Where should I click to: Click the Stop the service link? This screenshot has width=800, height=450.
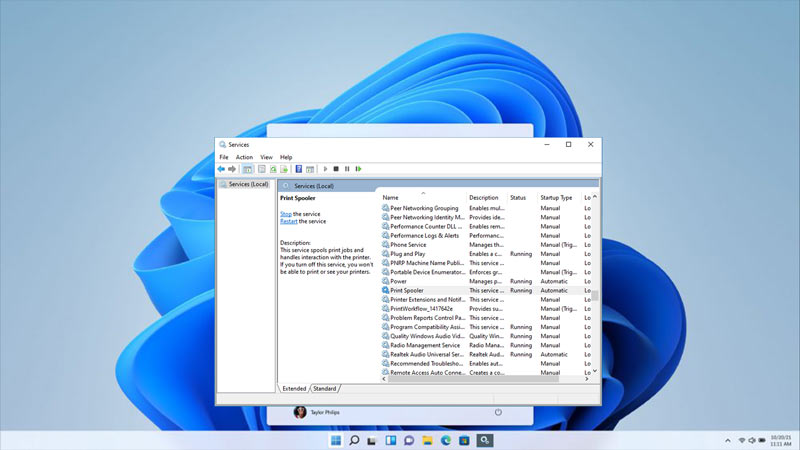(x=286, y=214)
